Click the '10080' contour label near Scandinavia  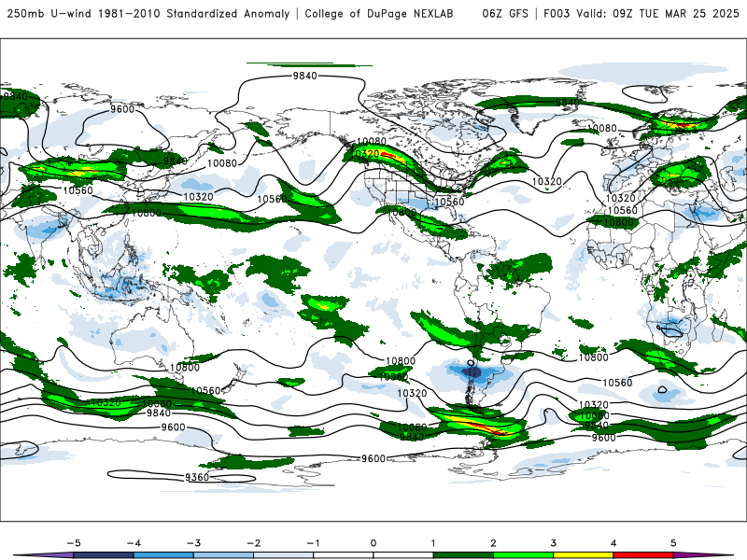pos(602,128)
